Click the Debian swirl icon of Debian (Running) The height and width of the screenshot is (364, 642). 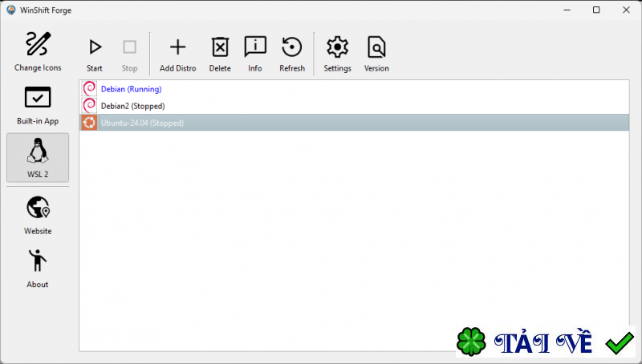click(x=89, y=89)
